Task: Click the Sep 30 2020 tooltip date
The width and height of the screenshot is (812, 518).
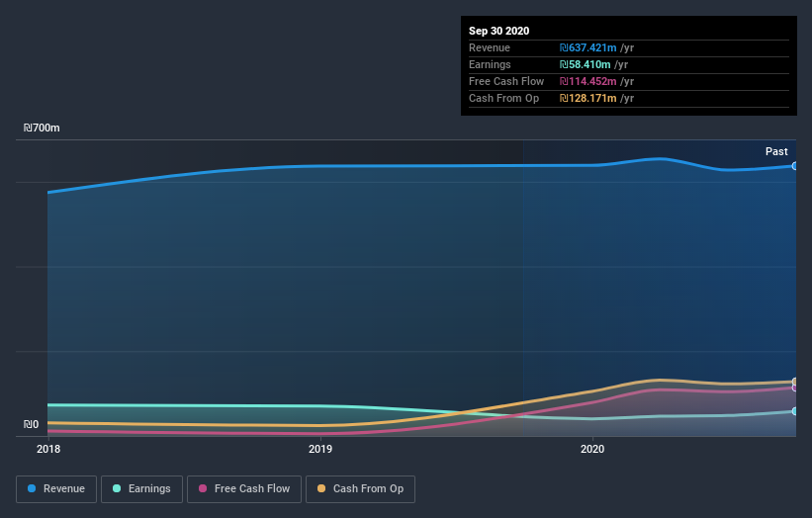Action: (498, 31)
